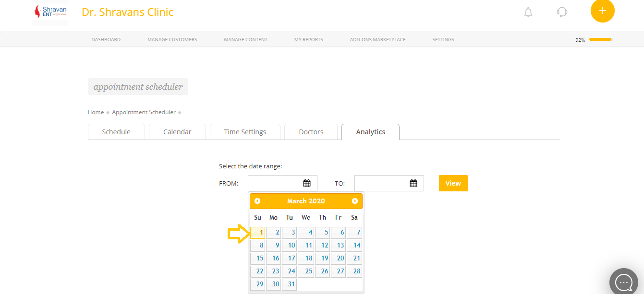This screenshot has width=644, height=294.
Task: Go to previous month in datepicker
Action: point(257,201)
